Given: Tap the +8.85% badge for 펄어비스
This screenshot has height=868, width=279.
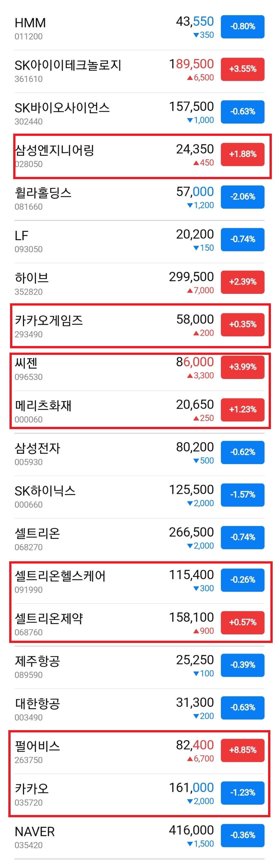Looking at the screenshot, I should coord(242,750).
